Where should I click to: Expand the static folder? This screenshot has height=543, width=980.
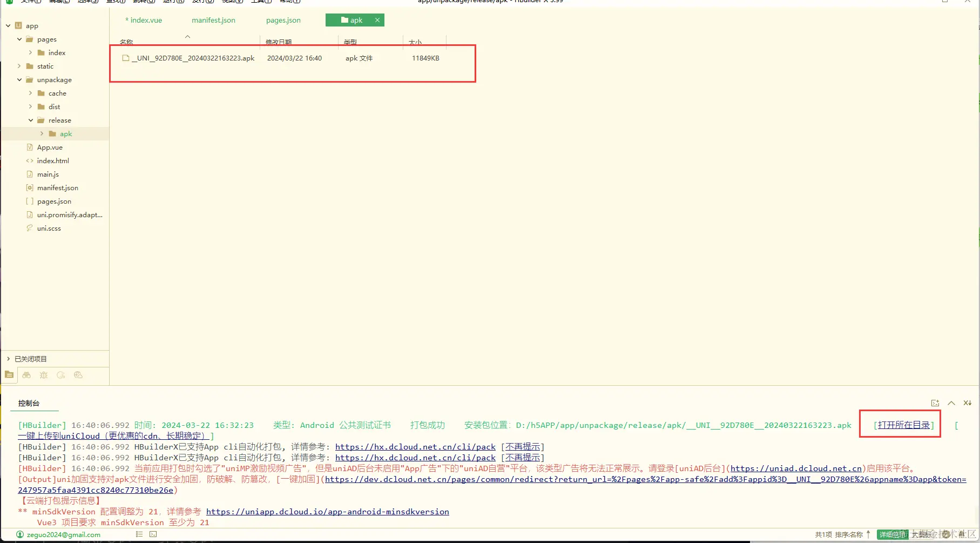coord(19,66)
